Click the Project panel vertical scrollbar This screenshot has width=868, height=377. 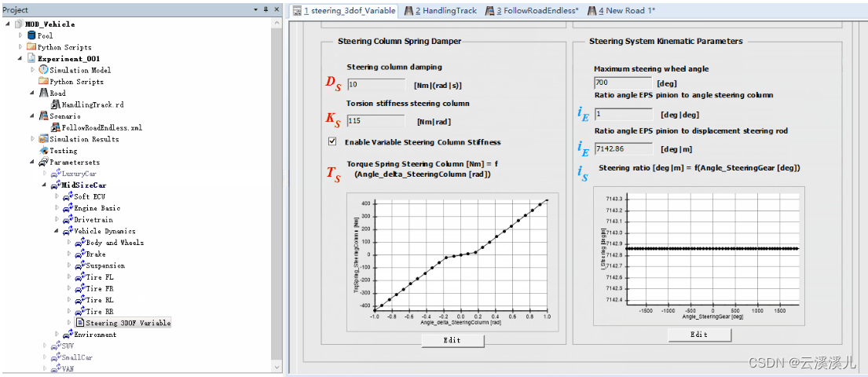(277, 194)
